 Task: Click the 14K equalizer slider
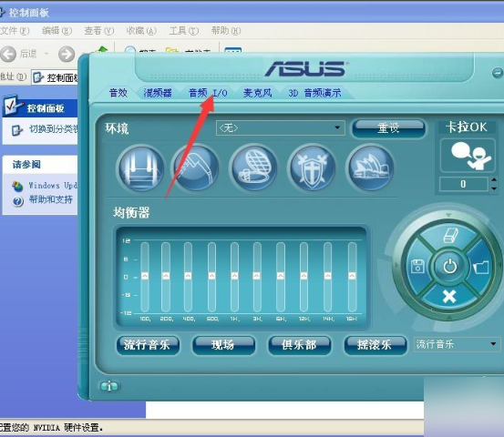coord(328,277)
